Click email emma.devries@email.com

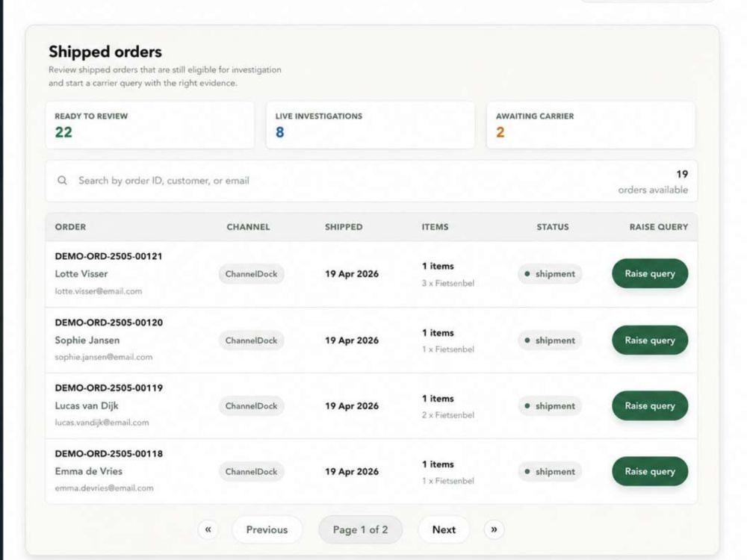coord(105,488)
